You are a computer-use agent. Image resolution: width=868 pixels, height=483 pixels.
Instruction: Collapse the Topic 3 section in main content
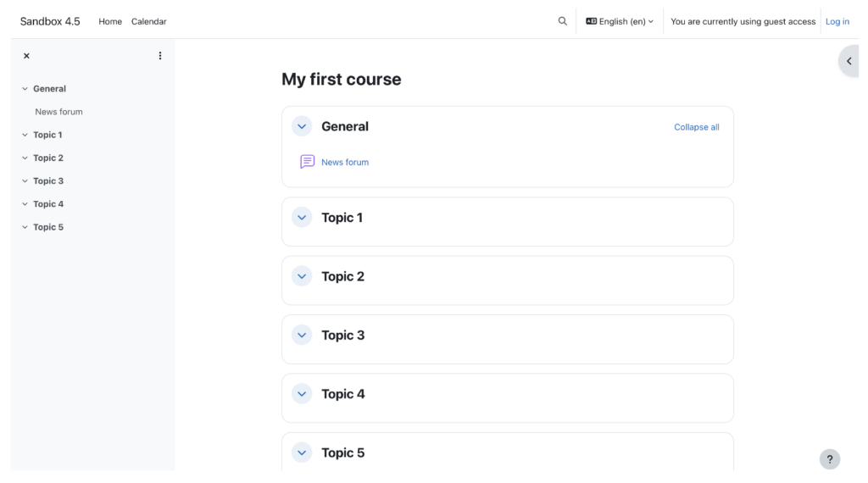[302, 335]
